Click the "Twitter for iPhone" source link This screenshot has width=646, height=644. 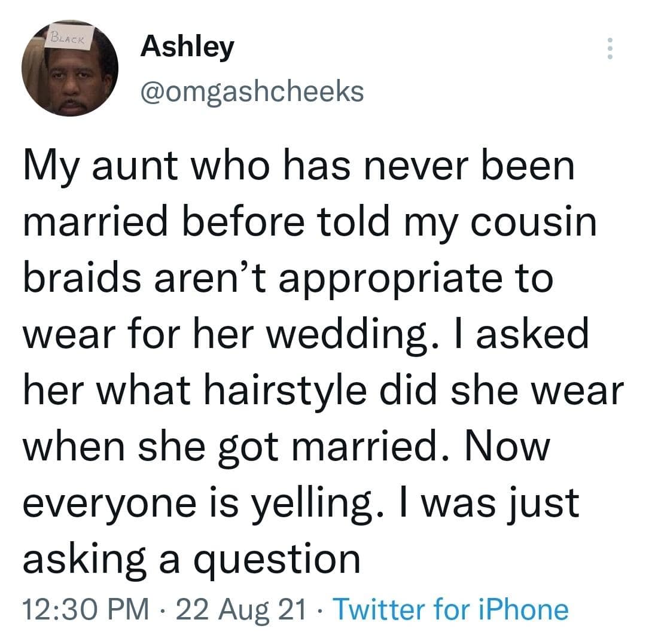(x=450, y=609)
